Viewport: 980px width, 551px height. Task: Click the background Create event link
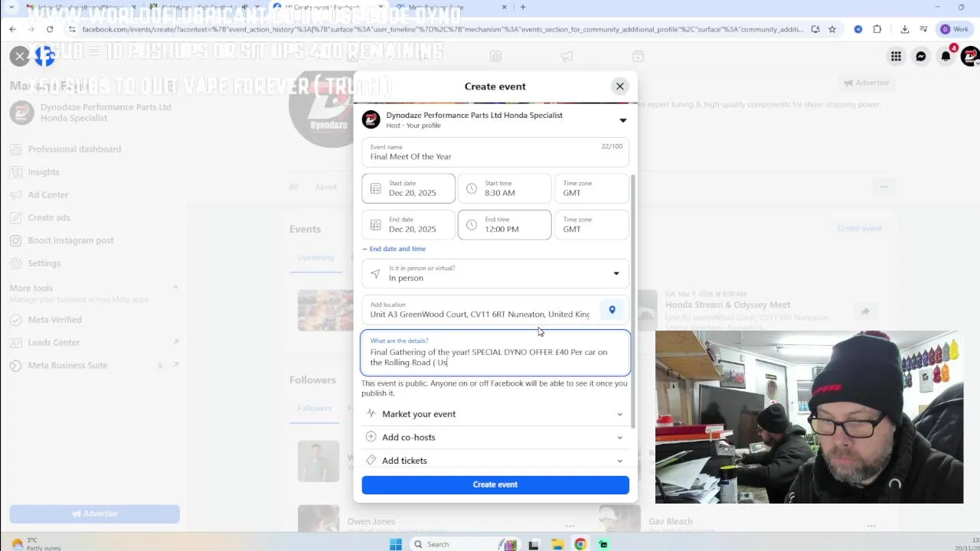point(859,228)
